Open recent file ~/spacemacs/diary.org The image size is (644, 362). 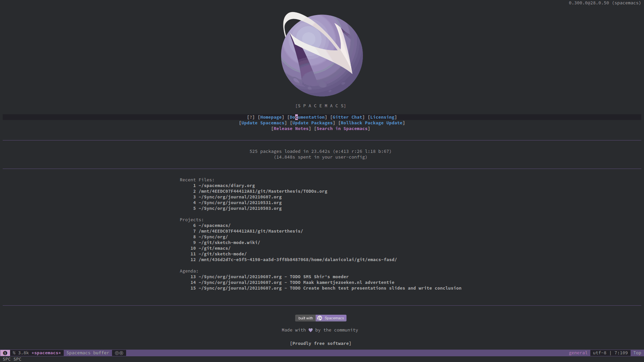point(227,186)
